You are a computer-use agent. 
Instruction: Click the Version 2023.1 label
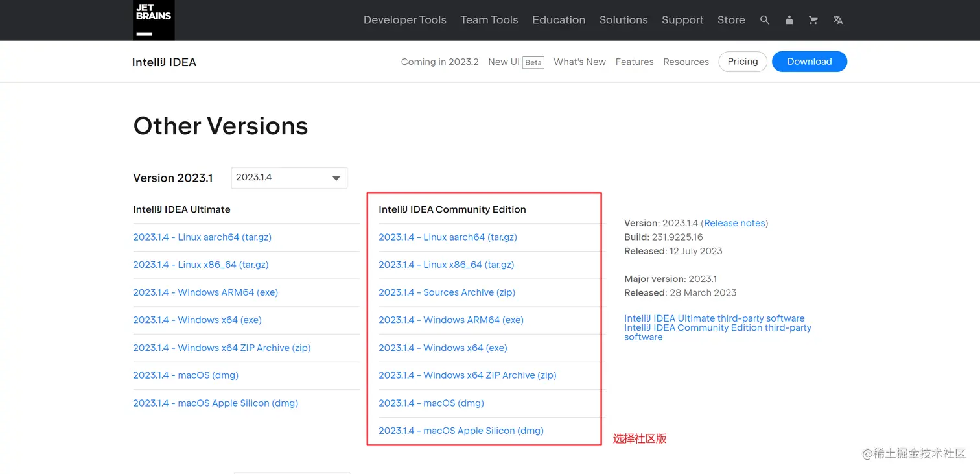coord(173,178)
